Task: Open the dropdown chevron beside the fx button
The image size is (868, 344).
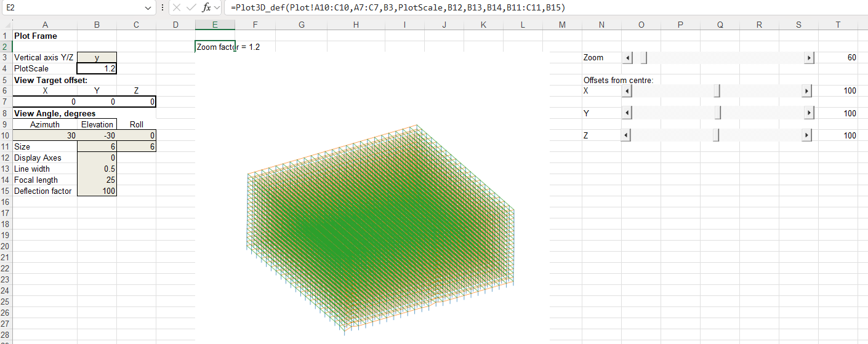Action: pos(217,8)
